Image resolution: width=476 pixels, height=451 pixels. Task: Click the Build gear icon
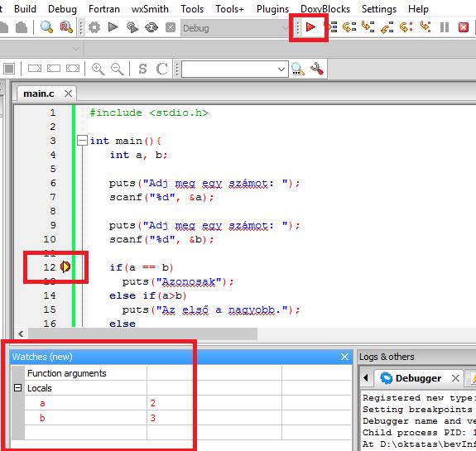94,27
